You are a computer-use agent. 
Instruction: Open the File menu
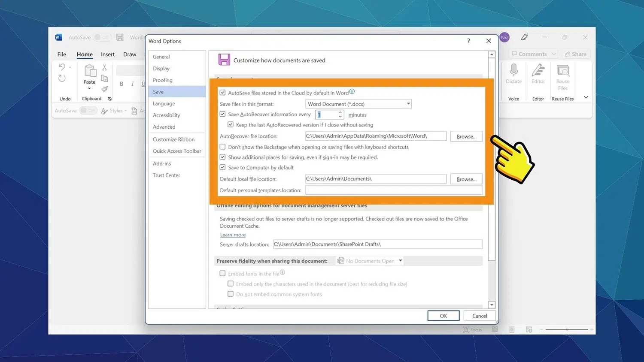coord(62,54)
